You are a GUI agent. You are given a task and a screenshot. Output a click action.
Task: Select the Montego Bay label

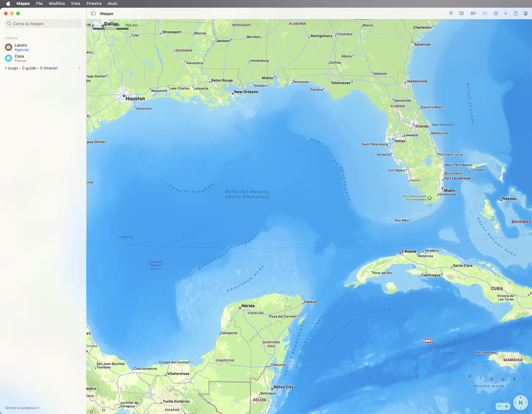[485, 353]
